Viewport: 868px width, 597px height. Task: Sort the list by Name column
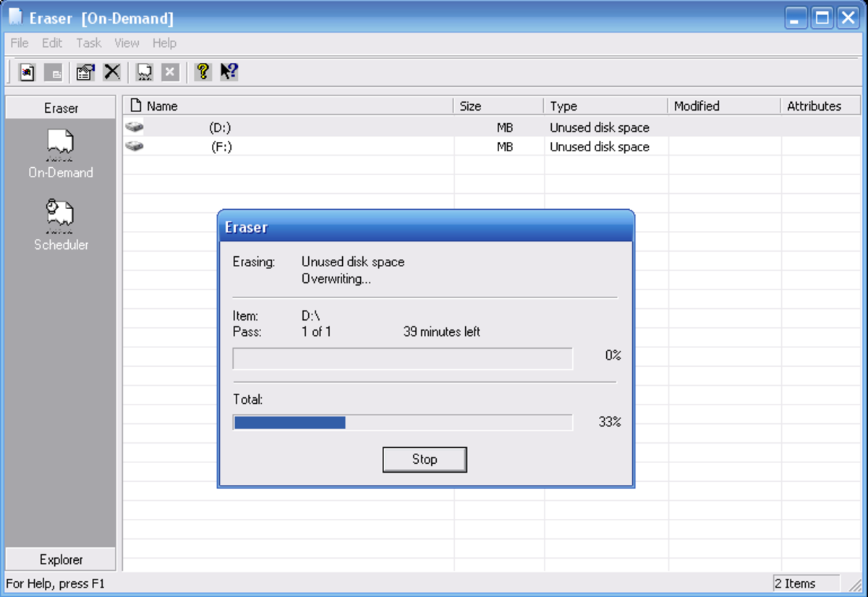288,106
